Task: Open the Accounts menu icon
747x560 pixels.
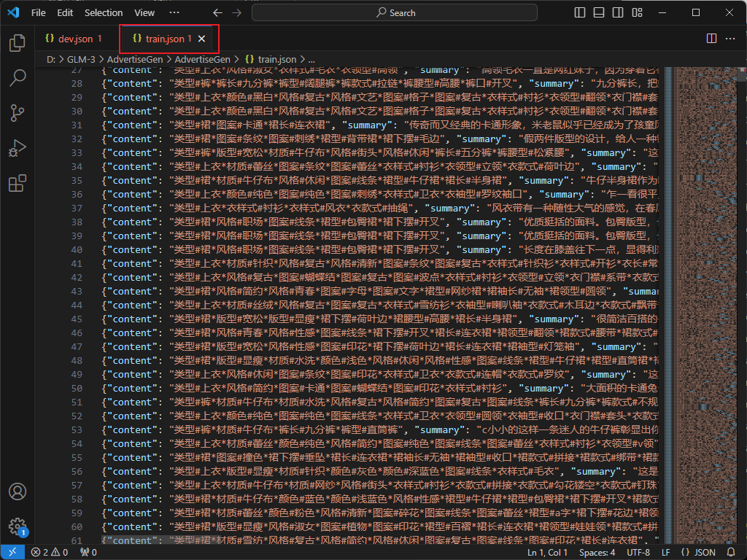Action: click(x=17, y=492)
